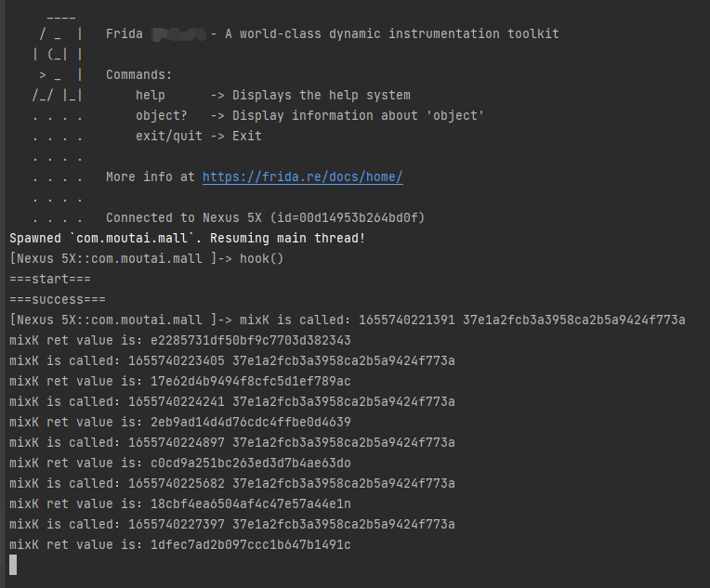The height and width of the screenshot is (588, 710).
Task: Click the '===success===' output line
Action: click(58, 299)
